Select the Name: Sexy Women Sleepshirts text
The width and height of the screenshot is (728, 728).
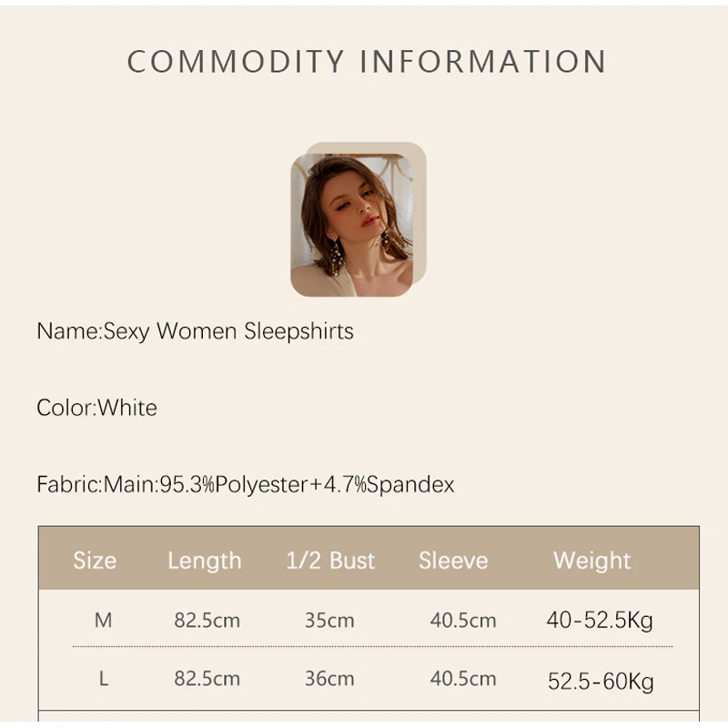pyautogui.click(x=195, y=331)
